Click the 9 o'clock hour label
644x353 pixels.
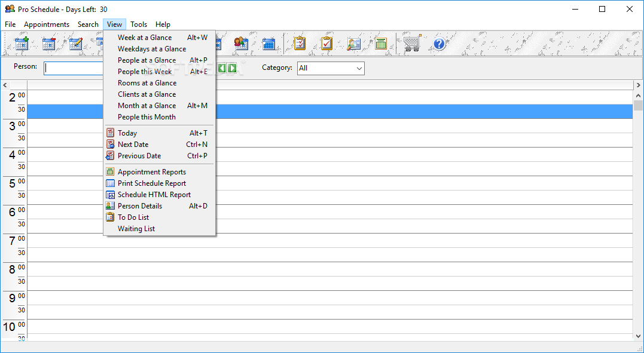click(x=12, y=299)
